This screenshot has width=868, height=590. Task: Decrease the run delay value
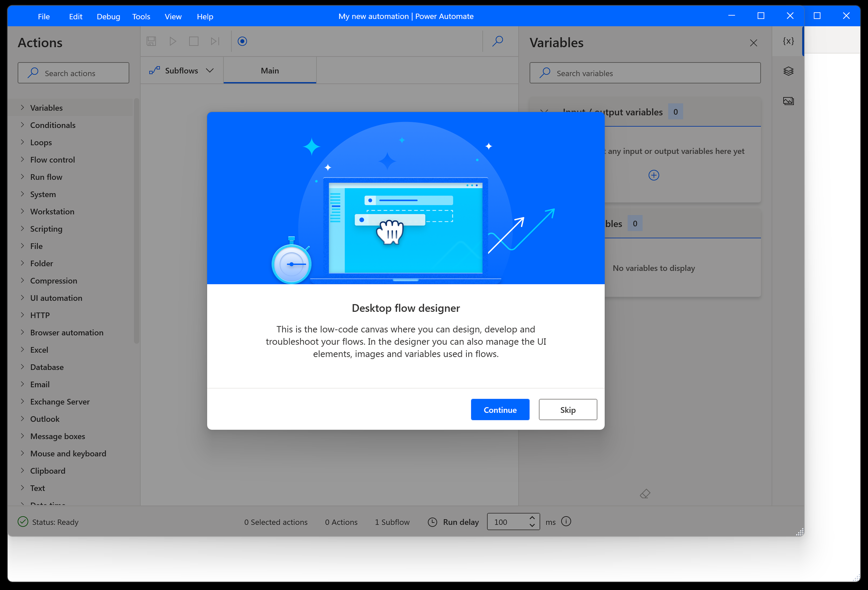(532, 525)
